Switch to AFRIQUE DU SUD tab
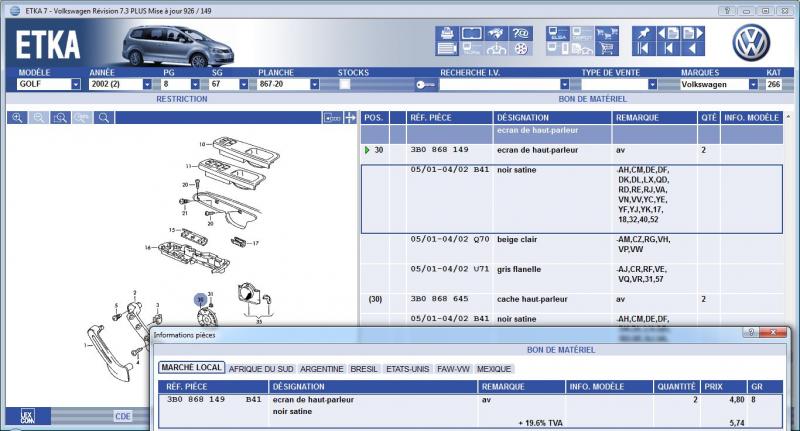 pyautogui.click(x=261, y=369)
